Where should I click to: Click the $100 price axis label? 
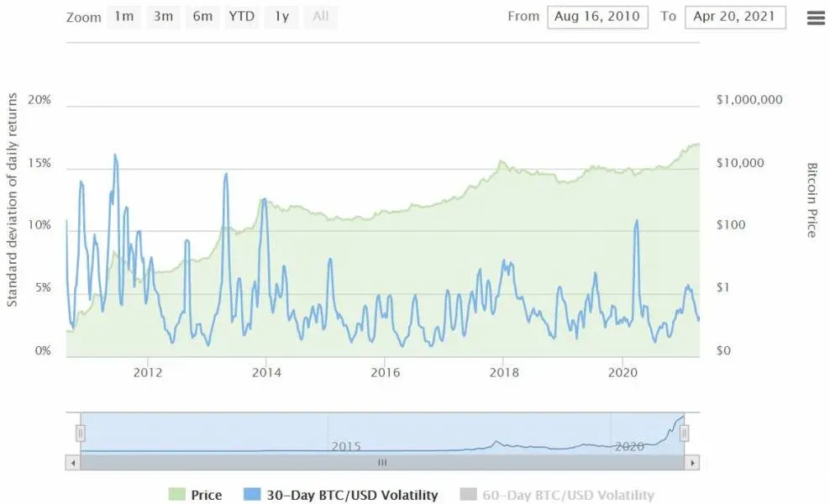[731, 225]
